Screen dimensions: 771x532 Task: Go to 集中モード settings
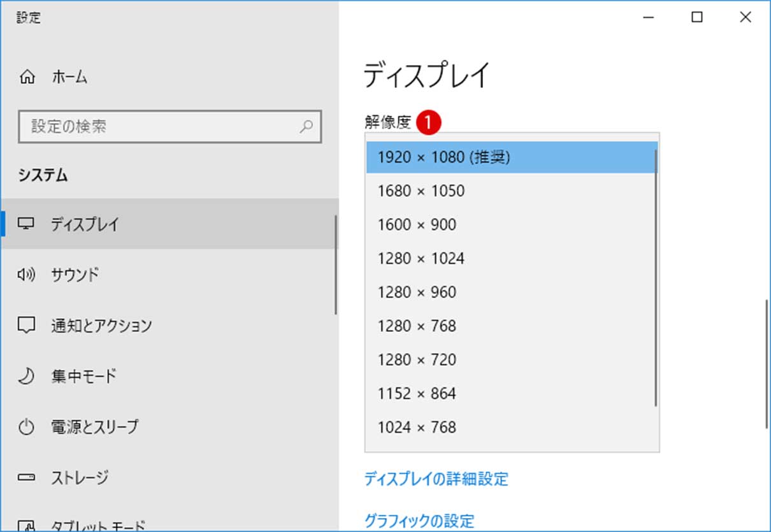pos(168,376)
